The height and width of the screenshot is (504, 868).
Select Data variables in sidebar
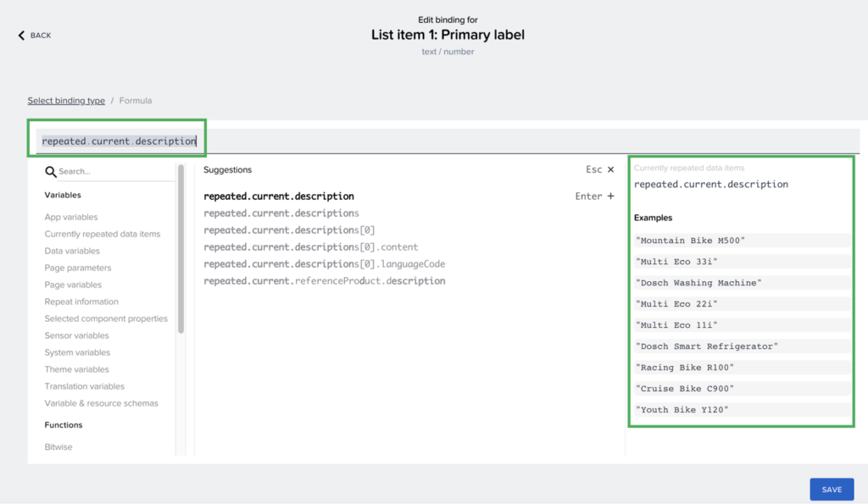[x=72, y=251]
